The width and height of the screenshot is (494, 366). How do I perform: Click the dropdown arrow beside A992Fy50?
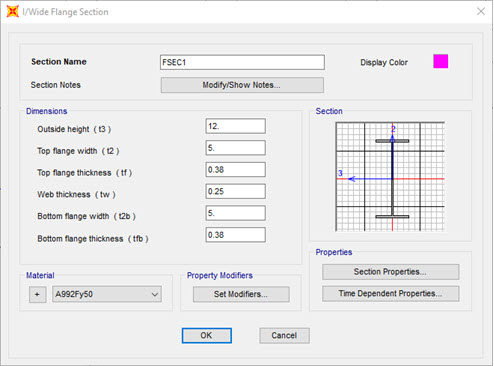(155, 295)
